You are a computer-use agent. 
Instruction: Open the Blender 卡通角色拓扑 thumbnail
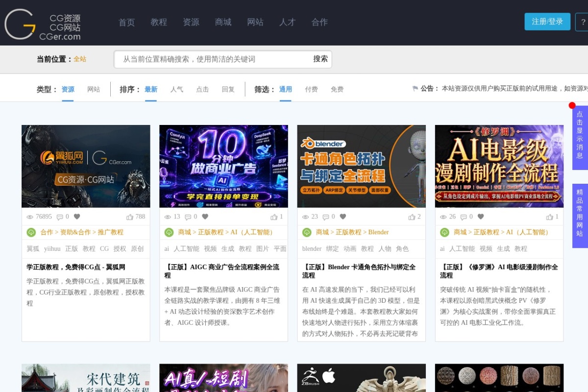pos(362,166)
